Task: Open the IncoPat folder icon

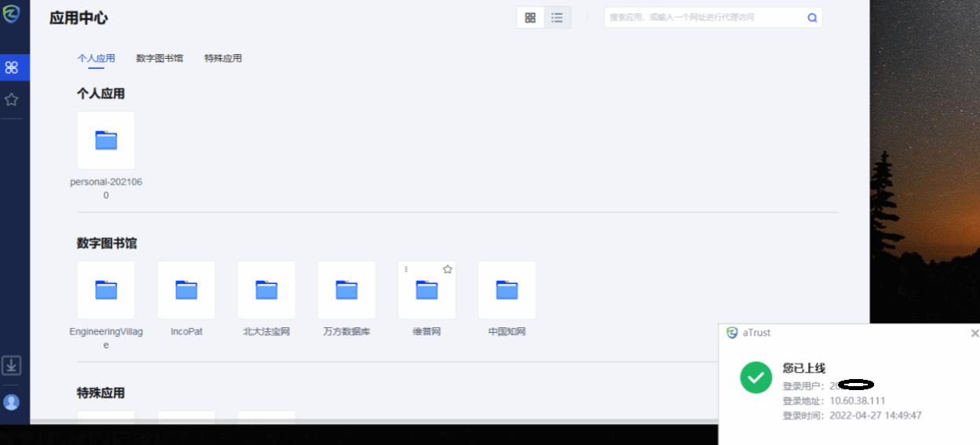Action: click(x=186, y=290)
